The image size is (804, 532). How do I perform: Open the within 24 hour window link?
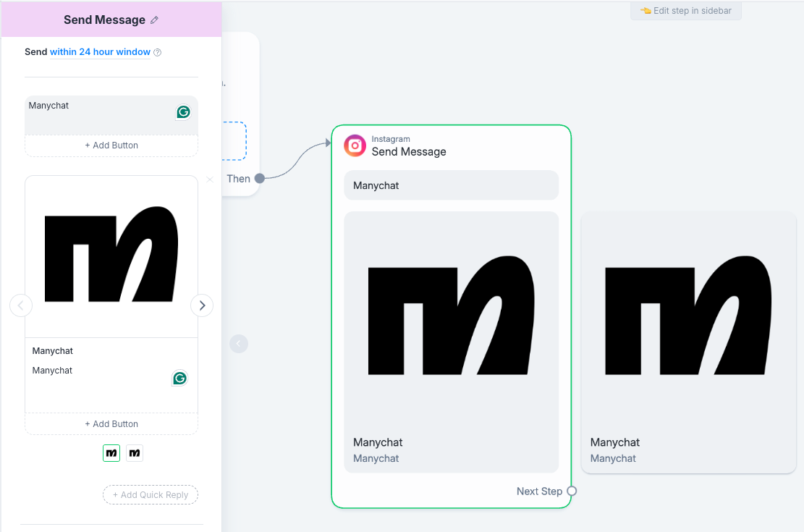click(x=99, y=52)
